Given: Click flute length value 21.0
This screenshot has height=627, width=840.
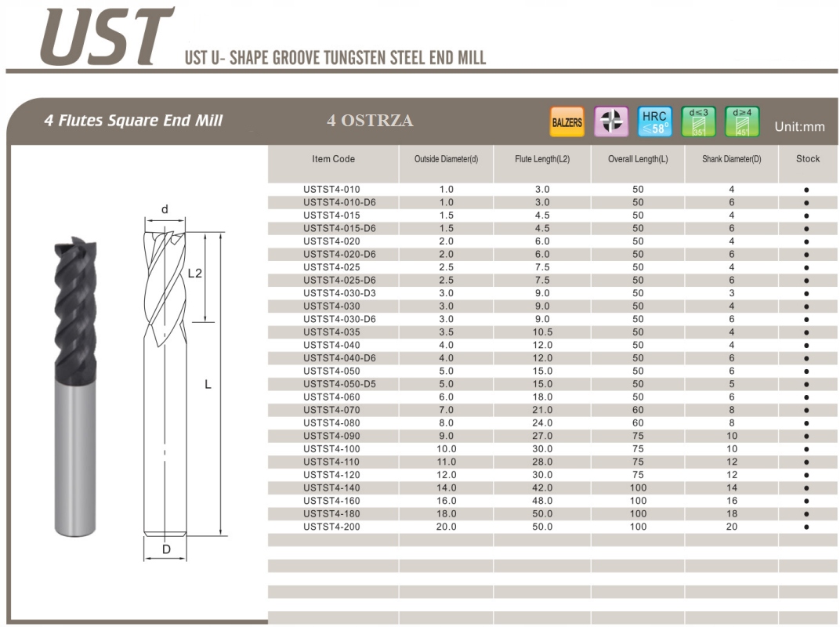Looking at the screenshot, I should tap(542, 411).
